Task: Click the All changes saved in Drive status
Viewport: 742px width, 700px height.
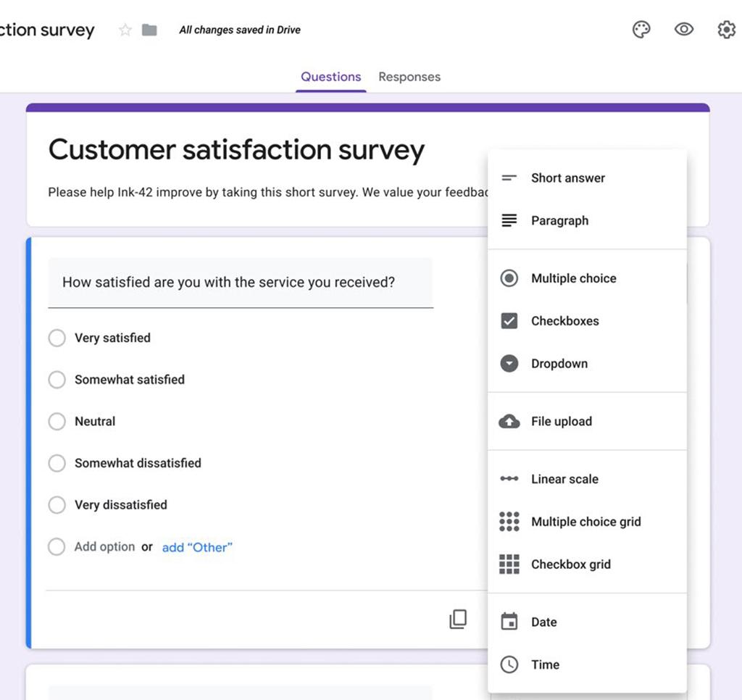Action: [x=239, y=30]
